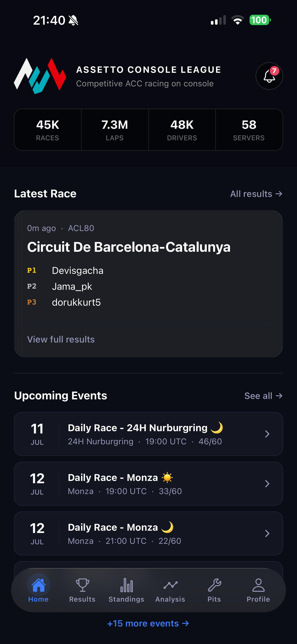Select the Standings tab label

(126, 599)
